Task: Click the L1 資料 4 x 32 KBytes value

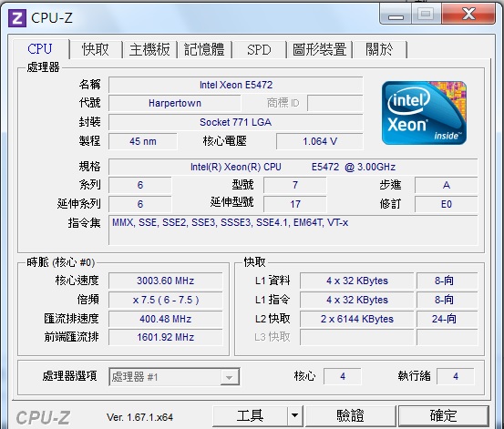Action: [x=356, y=281]
